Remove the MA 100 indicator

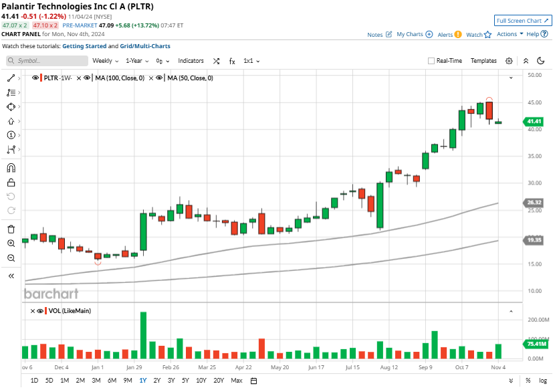79,78
